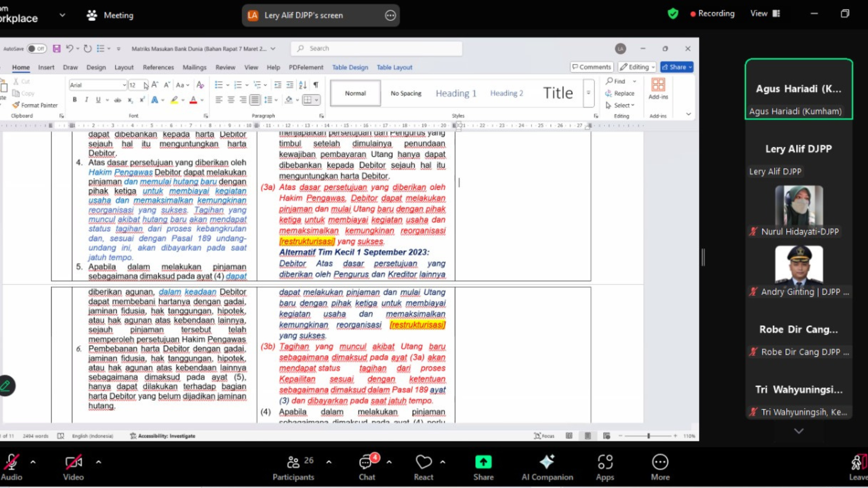Screen dimensions: 868x488
Task: Click Focus mode in status bar
Action: click(x=544, y=436)
